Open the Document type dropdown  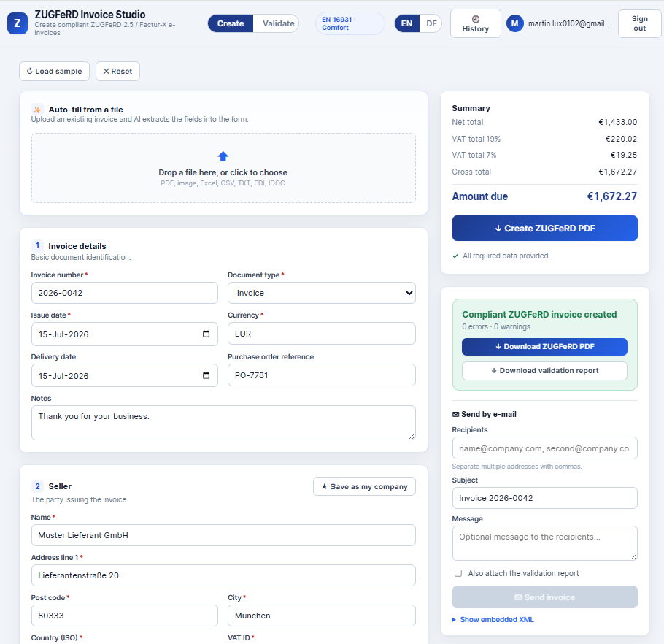click(x=321, y=293)
